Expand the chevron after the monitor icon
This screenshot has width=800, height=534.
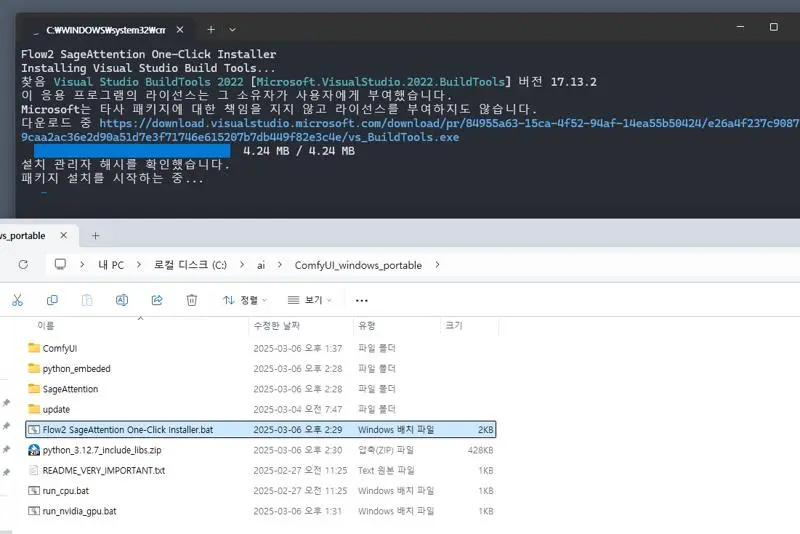click(x=82, y=264)
